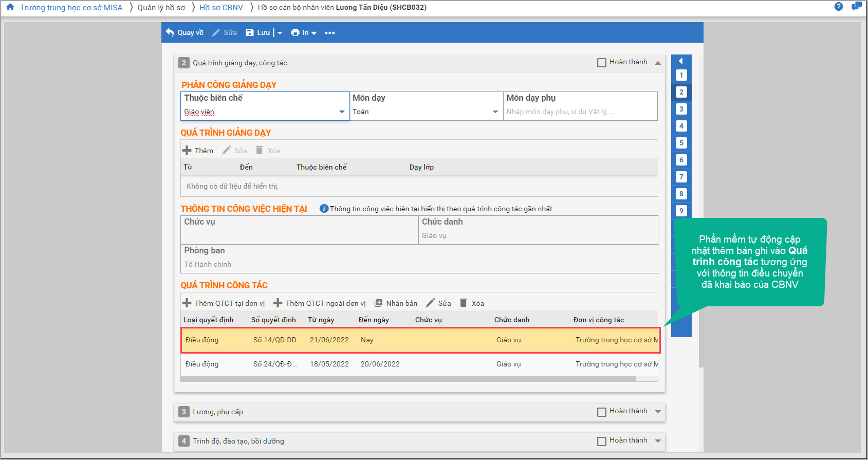
Task: Tick Hoàn thành for Trình độ, đào tạo section
Action: pos(602,441)
